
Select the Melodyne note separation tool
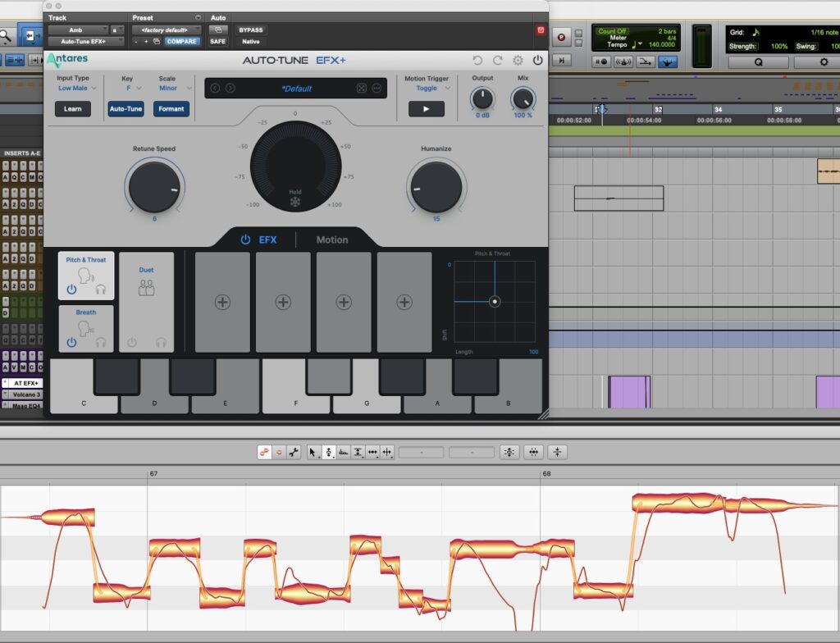point(387,452)
